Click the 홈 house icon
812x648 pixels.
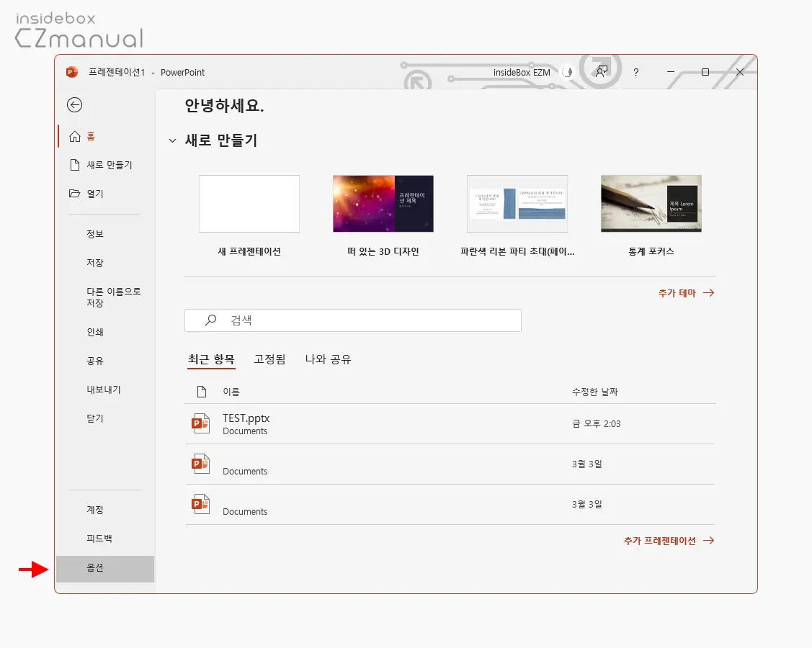click(x=75, y=136)
